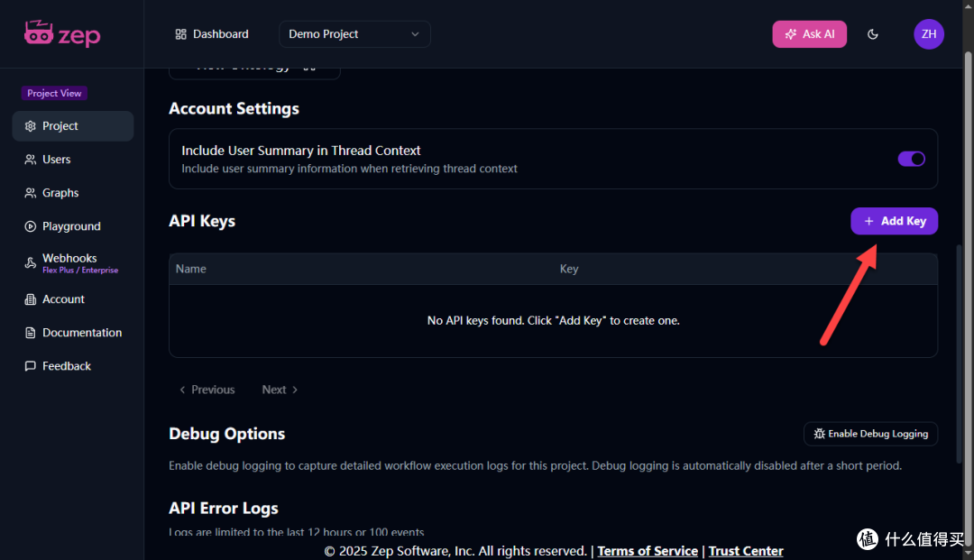Viewport: 974px width, 560px height.
Task: Toggle dark mode moon icon
Action: point(873,34)
